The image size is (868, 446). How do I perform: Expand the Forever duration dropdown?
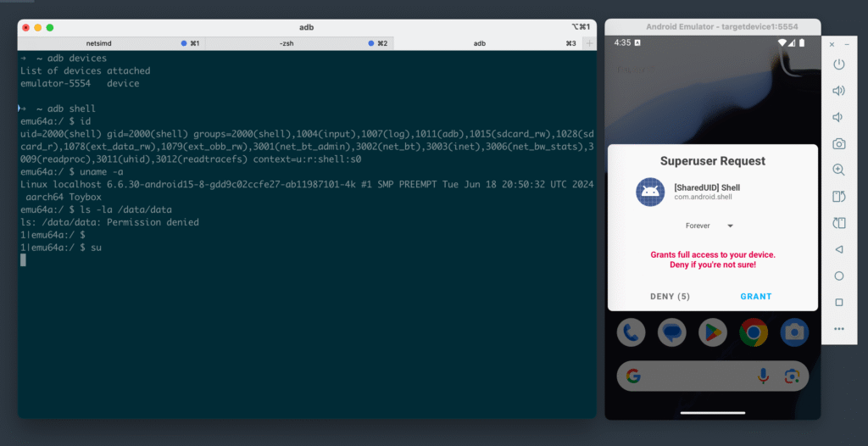pyautogui.click(x=709, y=226)
